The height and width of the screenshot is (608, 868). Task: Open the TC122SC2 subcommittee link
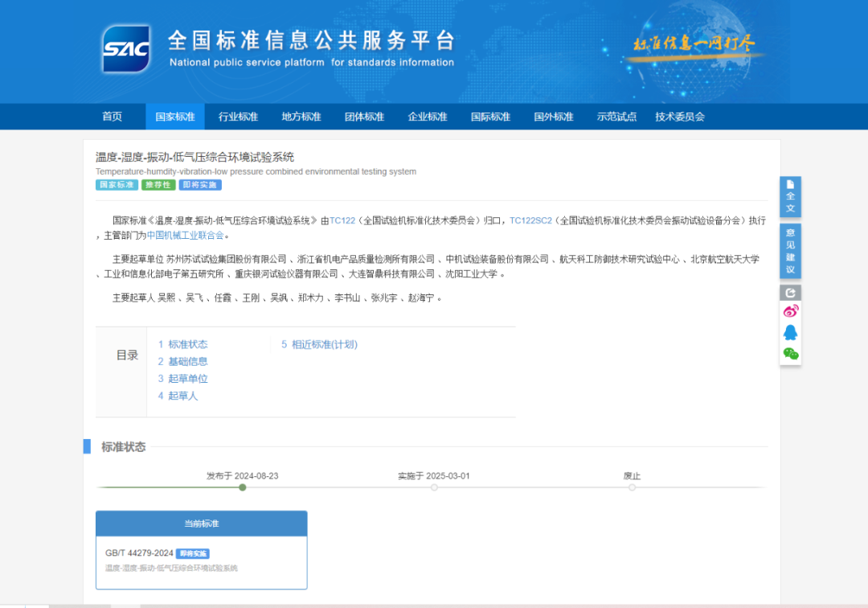click(x=530, y=220)
